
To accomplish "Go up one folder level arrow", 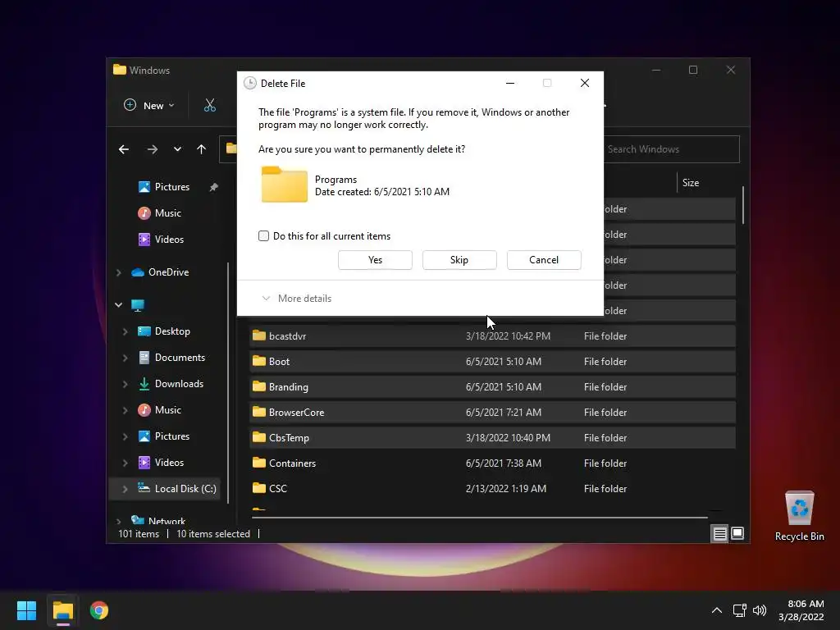I will (x=202, y=149).
